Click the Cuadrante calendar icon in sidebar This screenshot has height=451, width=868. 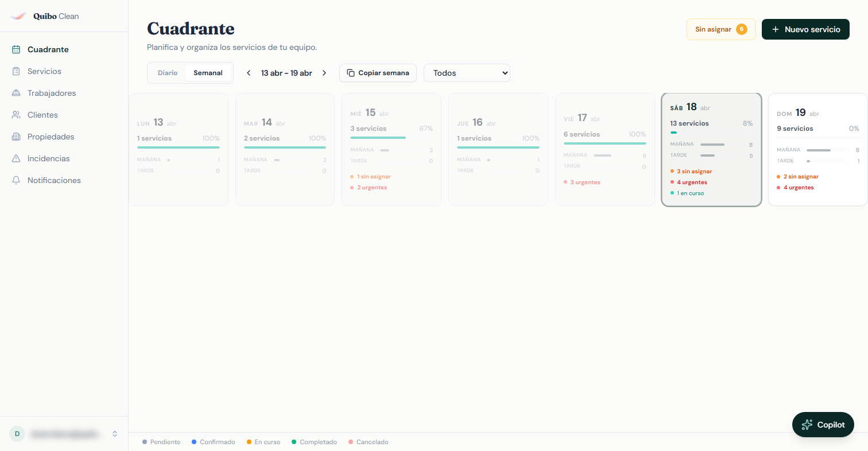coord(16,49)
